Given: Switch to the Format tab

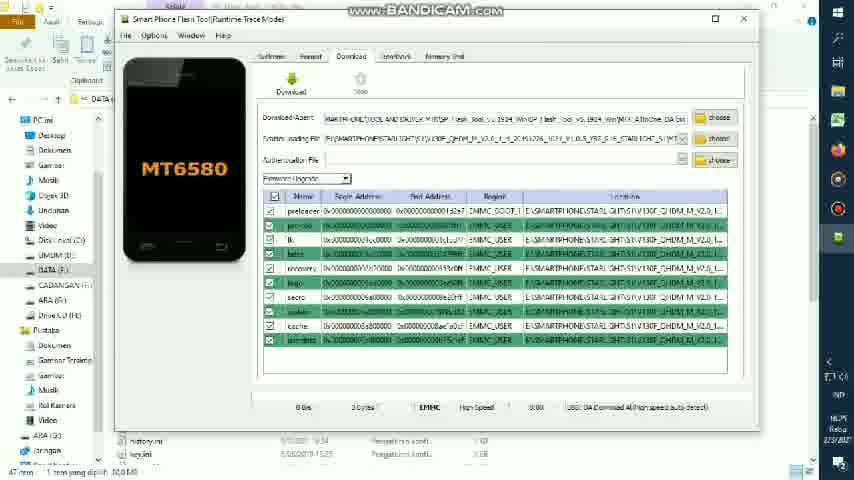Looking at the screenshot, I should (310, 57).
